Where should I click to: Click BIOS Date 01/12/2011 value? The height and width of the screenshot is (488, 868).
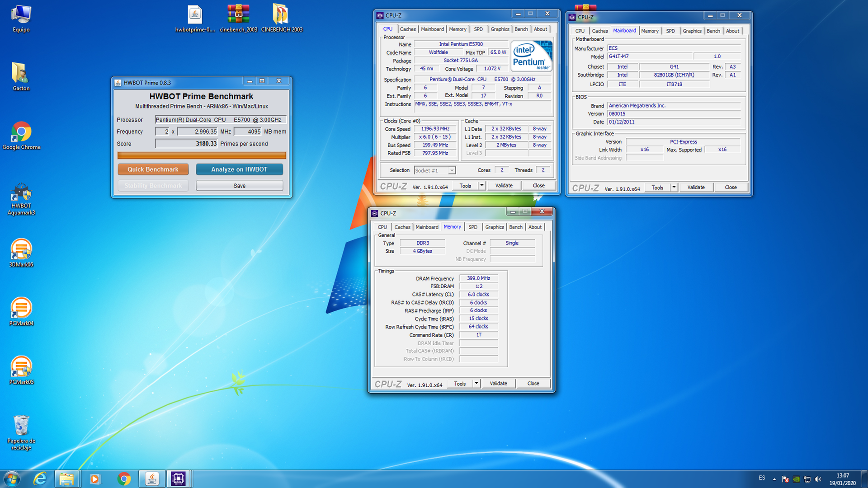point(674,122)
